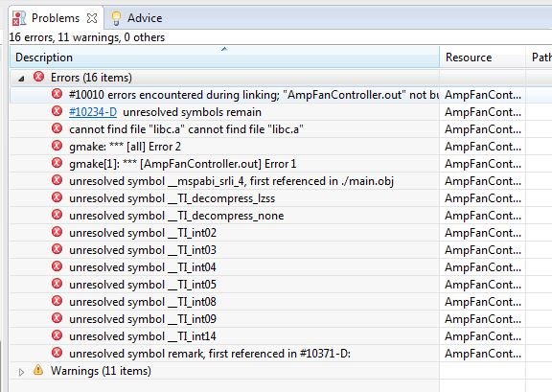The width and height of the screenshot is (552, 392).
Task: Open the #10234-D error code link
Action: 93,112
